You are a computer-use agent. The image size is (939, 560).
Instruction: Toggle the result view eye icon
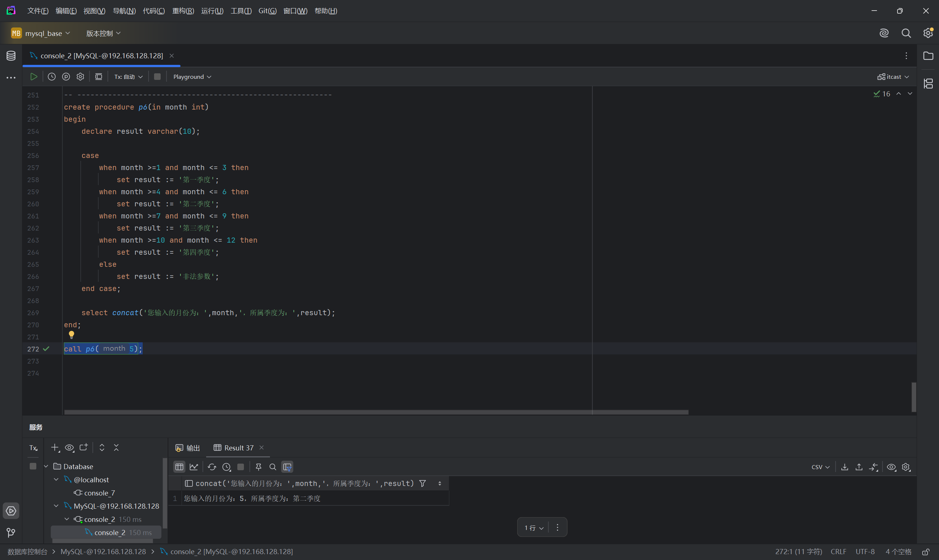click(891, 467)
